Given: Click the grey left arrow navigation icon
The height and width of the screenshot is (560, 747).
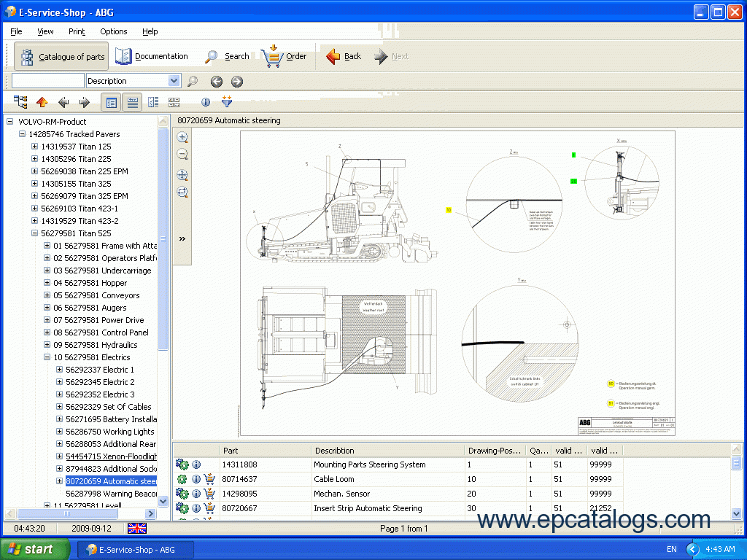Looking at the screenshot, I should click(x=63, y=102).
